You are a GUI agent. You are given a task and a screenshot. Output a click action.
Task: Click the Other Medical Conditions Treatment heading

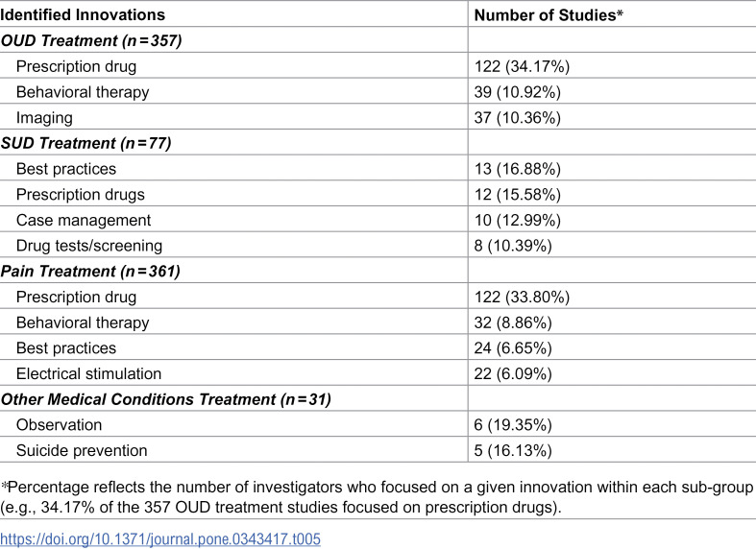coord(166,399)
